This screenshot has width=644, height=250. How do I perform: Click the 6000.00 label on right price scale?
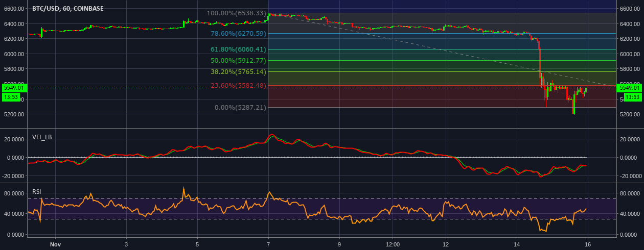pos(631,54)
